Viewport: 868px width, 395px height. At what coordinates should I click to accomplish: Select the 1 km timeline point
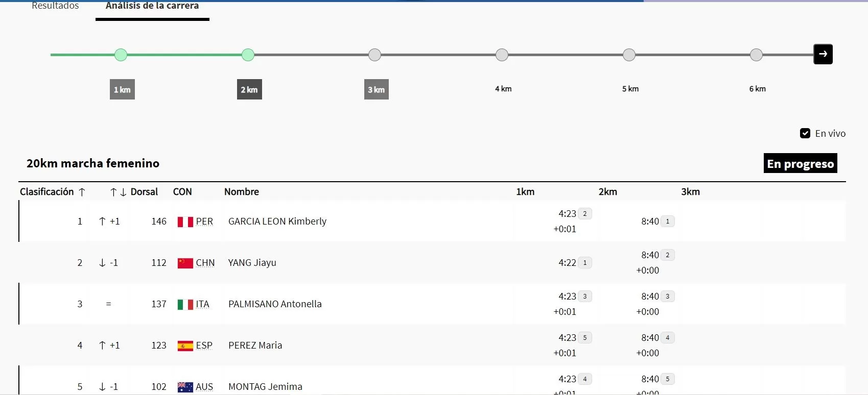tap(121, 55)
